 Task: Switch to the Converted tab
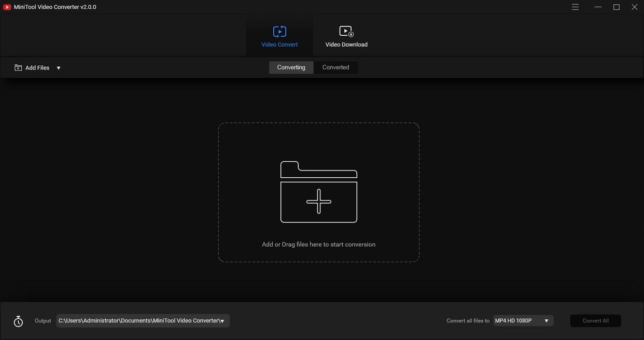click(x=335, y=67)
